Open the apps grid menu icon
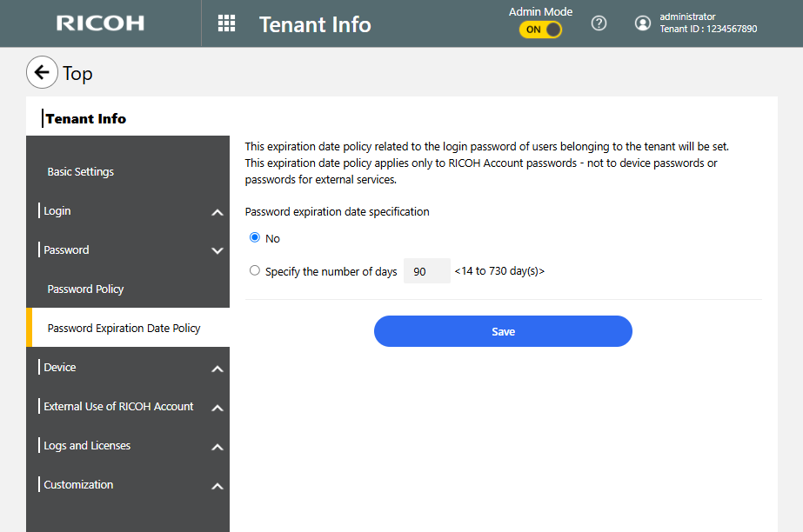The width and height of the screenshot is (803, 532). tap(226, 23)
